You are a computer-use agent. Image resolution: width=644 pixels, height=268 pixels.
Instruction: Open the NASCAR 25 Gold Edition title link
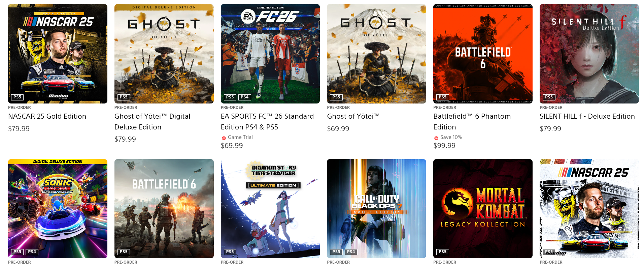click(47, 116)
